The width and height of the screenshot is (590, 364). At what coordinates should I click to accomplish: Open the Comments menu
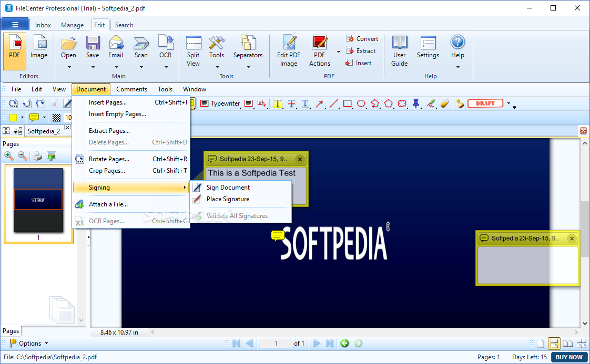131,89
